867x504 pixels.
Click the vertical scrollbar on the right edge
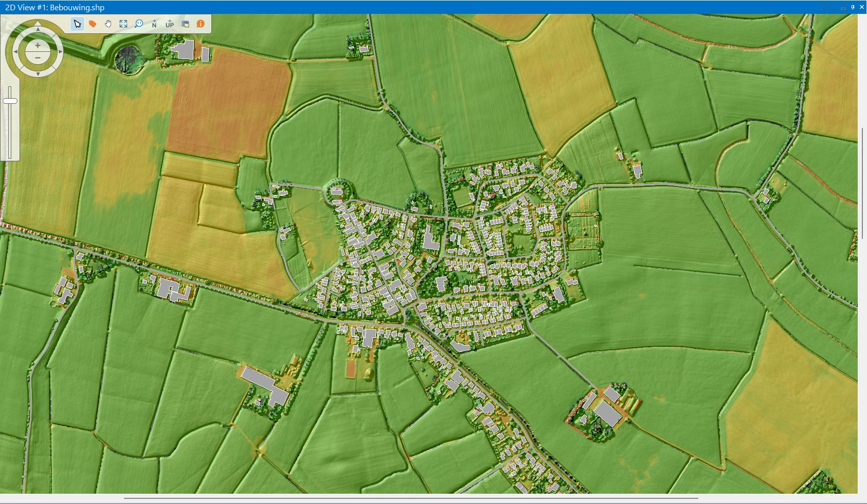click(x=862, y=183)
